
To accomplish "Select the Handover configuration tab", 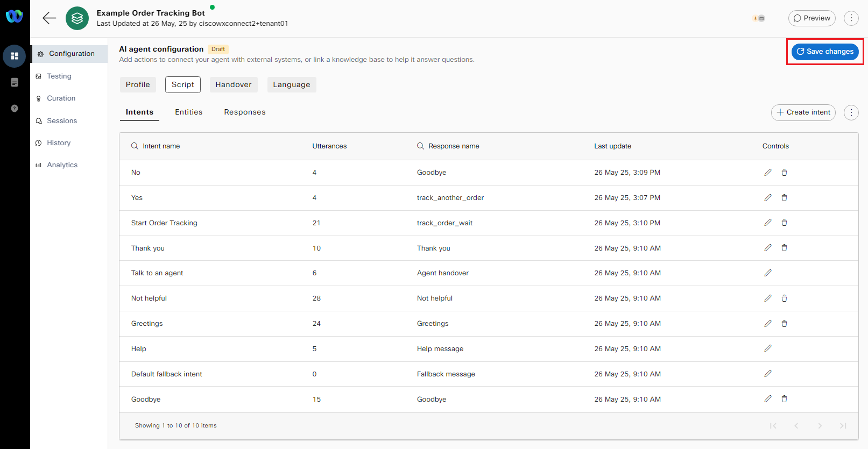I will point(234,84).
